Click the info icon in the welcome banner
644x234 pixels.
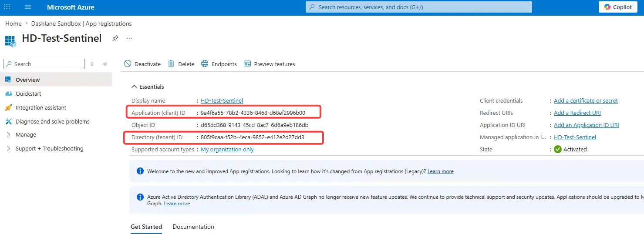click(x=140, y=171)
